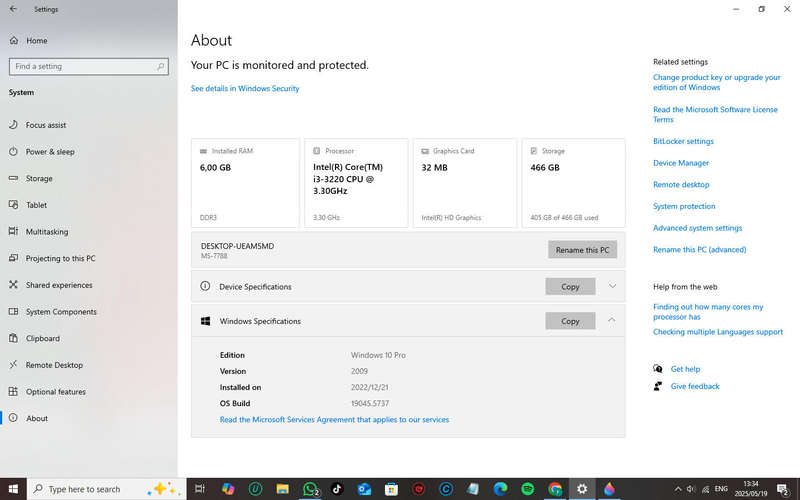Copy the Device Specifications
The height and width of the screenshot is (500, 800).
pos(570,286)
